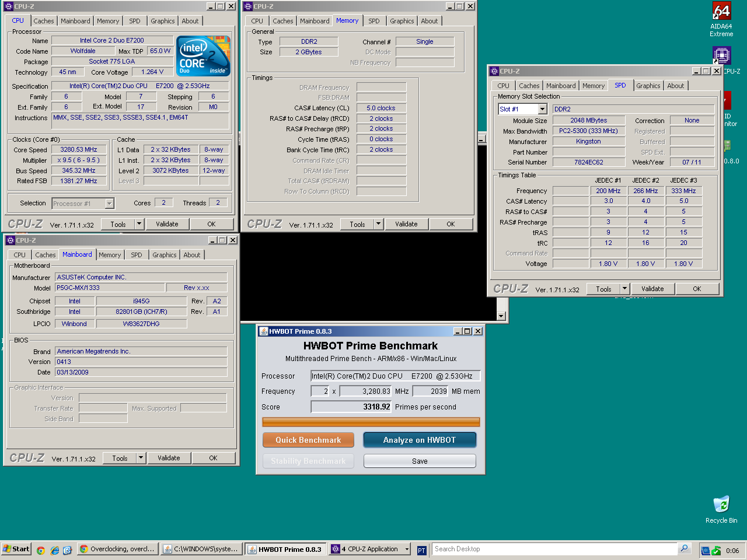This screenshot has height=560, width=747.
Task: Save the HWBOT Prime result
Action: point(420,461)
